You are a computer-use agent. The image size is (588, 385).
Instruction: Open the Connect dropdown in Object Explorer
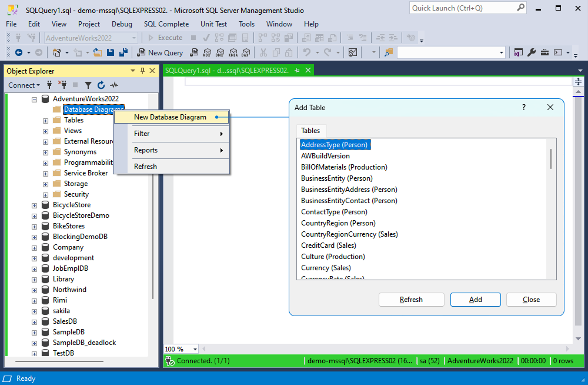(24, 85)
